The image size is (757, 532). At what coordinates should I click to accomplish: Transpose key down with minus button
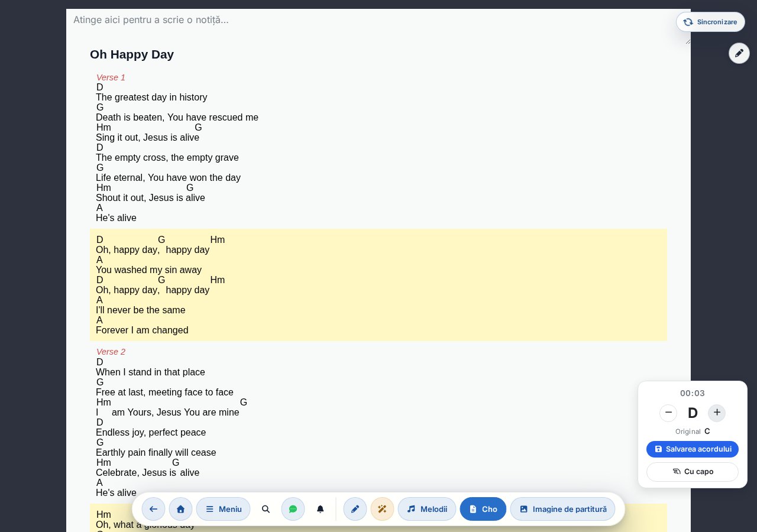tap(668, 413)
